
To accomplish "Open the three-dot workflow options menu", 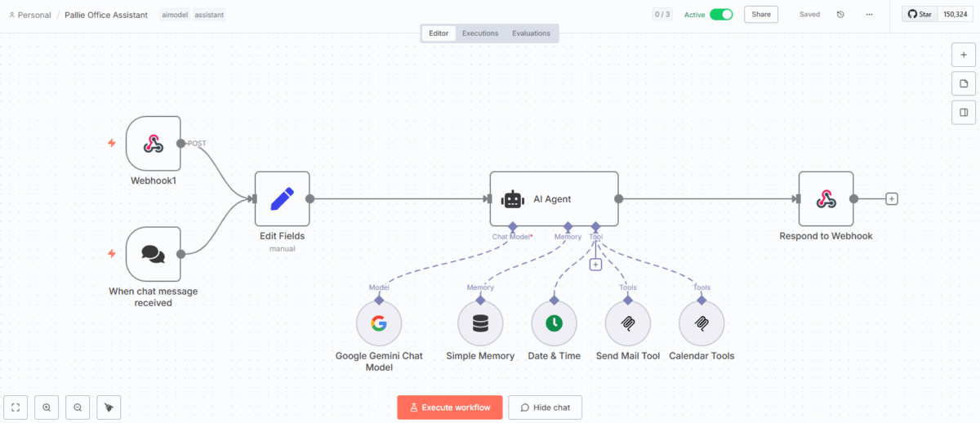I will click(869, 15).
